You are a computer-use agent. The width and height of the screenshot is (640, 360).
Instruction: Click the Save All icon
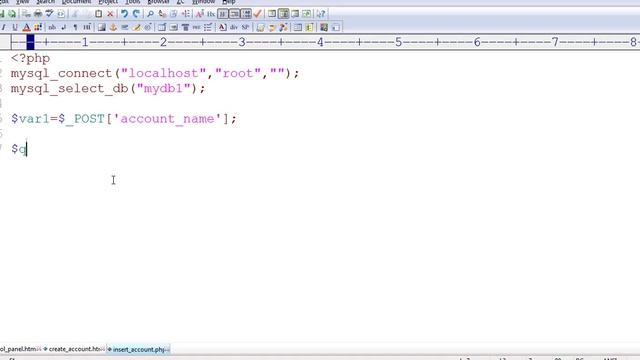(12, 14)
